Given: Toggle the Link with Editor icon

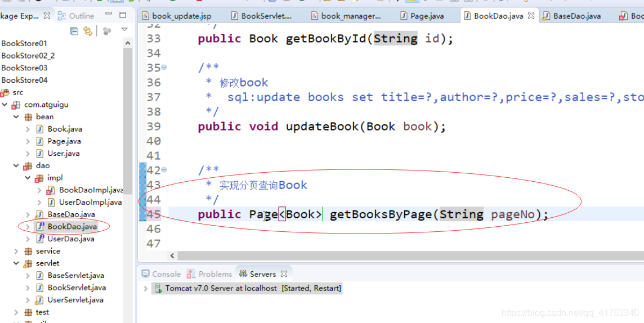Looking at the screenshot, I should [x=87, y=30].
